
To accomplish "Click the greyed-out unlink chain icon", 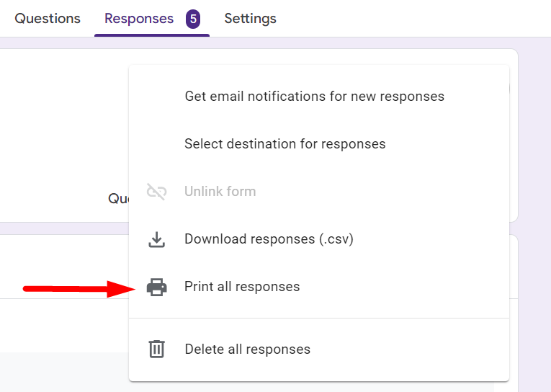I will (156, 192).
